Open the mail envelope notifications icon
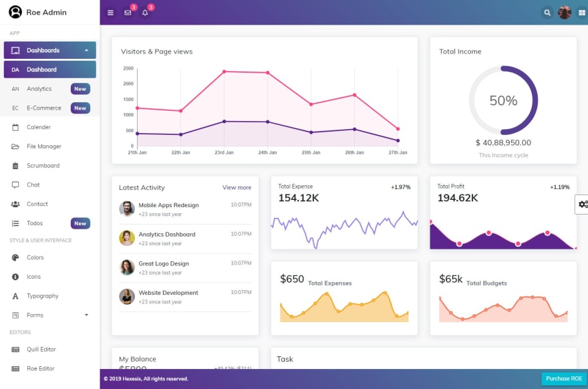Image resolution: width=588 pixels, height=389 pixels. coord(128,13)
